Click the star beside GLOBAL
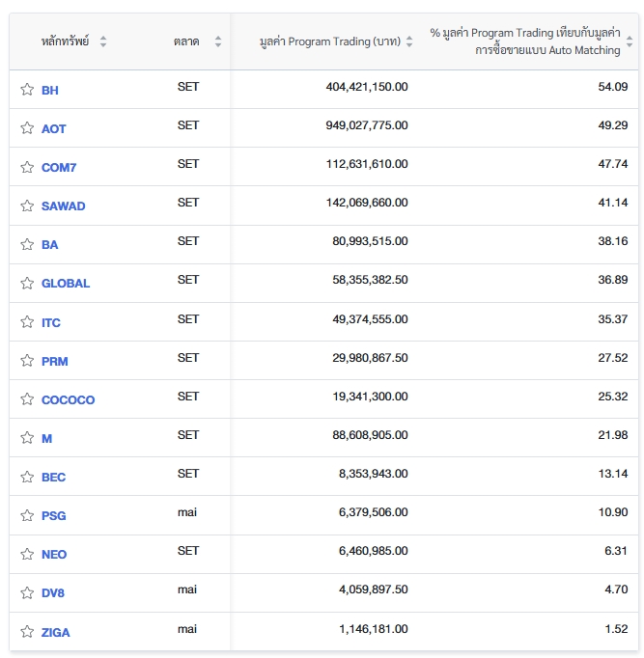The height and width of the screenshot is (658, 644). pos(27,284)
